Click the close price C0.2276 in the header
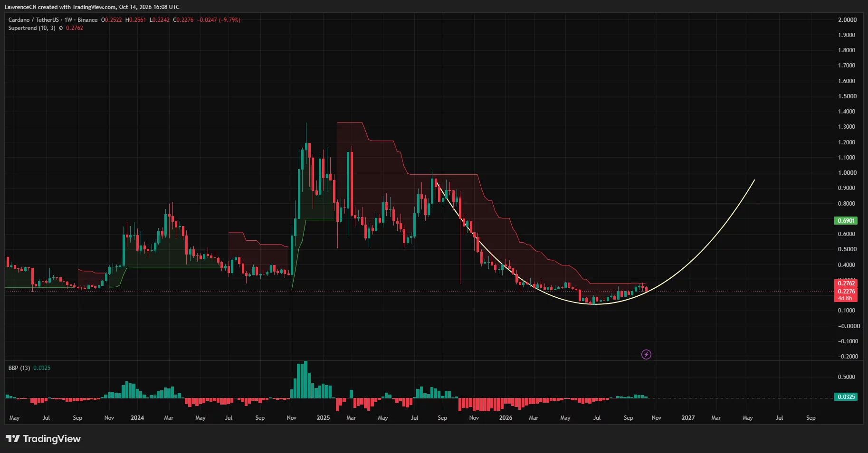 pos(183,20)
